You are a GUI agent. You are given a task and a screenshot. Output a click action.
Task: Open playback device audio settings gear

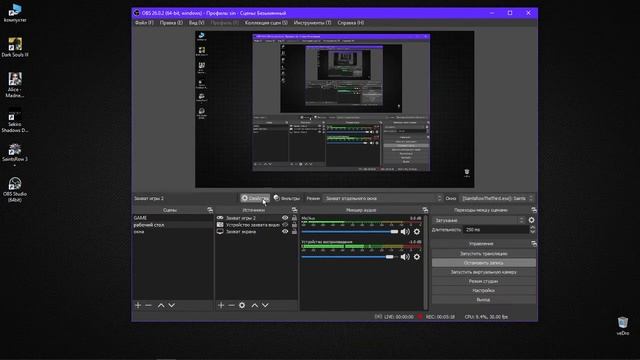pos(417,257)
